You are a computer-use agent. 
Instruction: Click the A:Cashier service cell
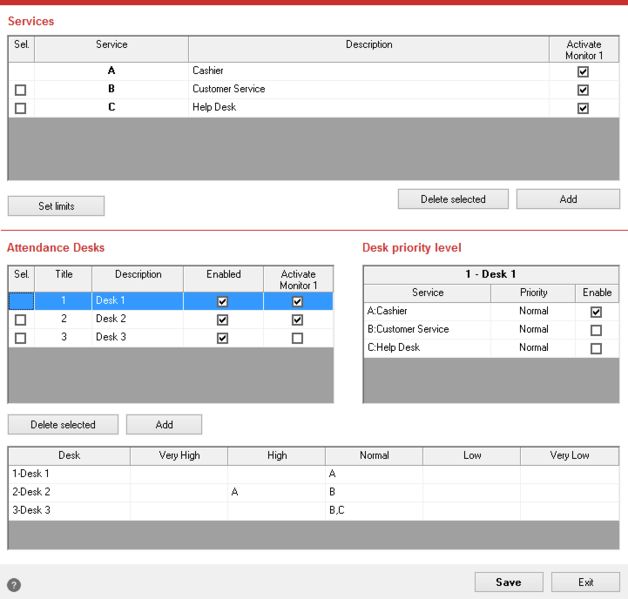(x=427, y=311)
